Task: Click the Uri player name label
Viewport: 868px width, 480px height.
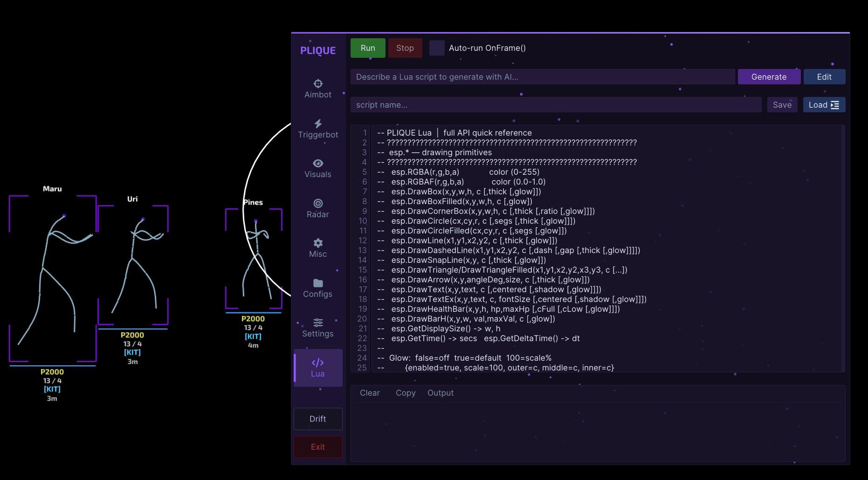Action: coord(132,199)
